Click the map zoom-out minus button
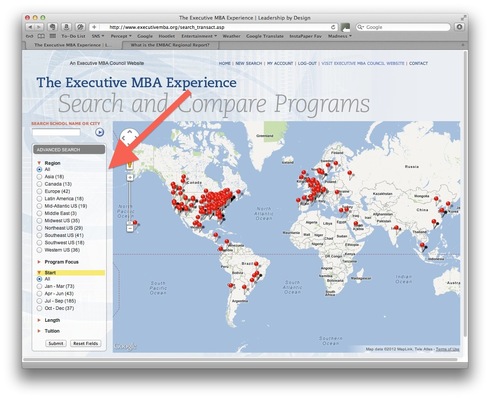Image resolution: width=490 pixels, height=399 pixels. point(130,228)
